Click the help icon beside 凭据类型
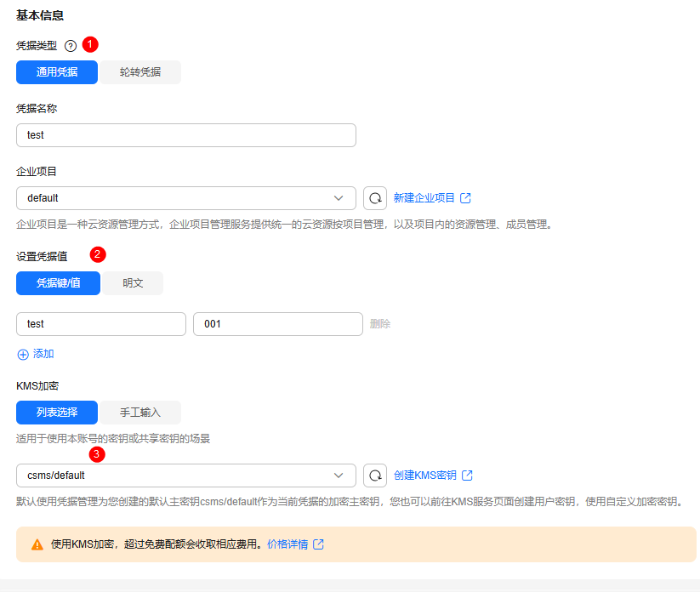 (71, 46)
